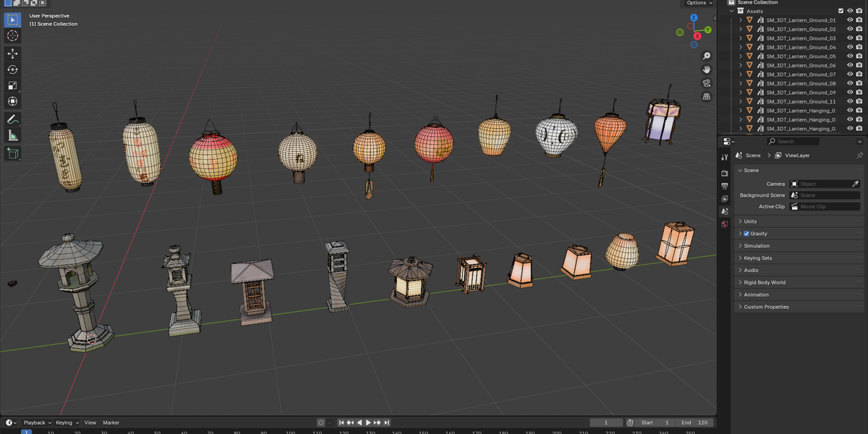Click the Active Clip Movie Clip field
868x434 pixels.
[x=825, y=207]
